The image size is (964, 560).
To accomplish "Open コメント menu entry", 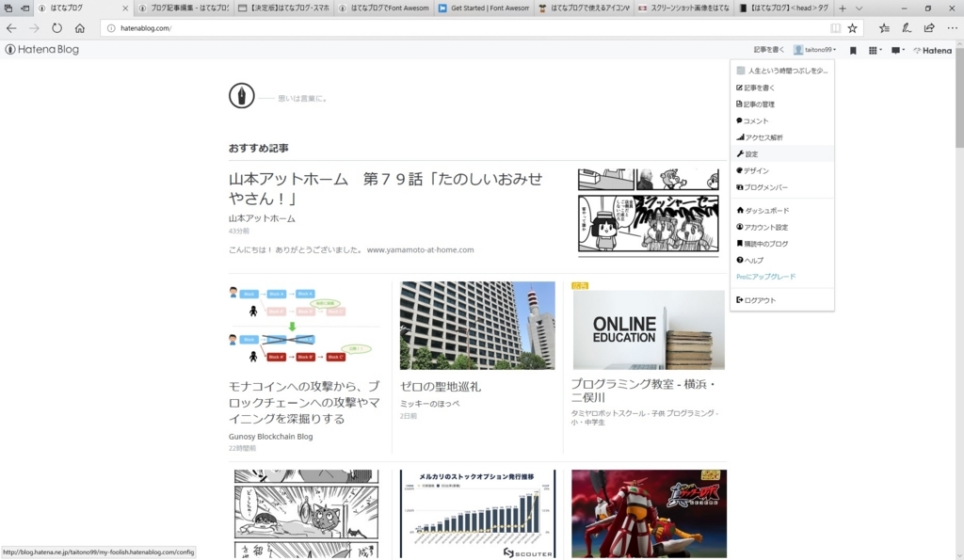I will click(782, 121).
